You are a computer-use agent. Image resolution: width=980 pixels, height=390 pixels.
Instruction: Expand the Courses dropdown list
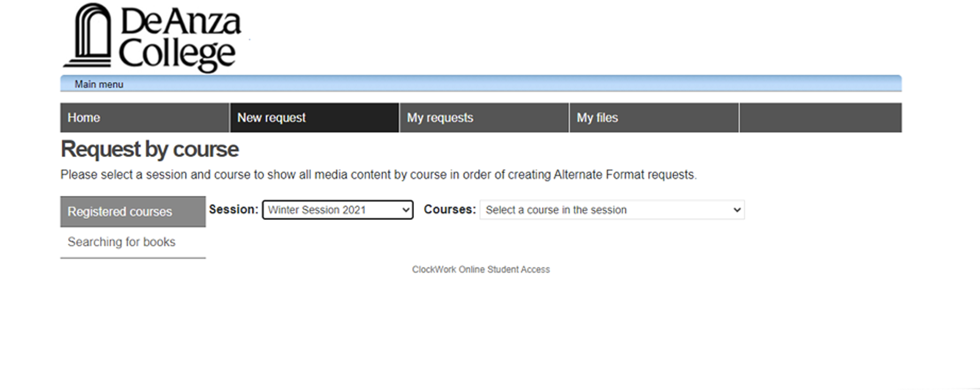pyautogui.click(x=603, y=210)
